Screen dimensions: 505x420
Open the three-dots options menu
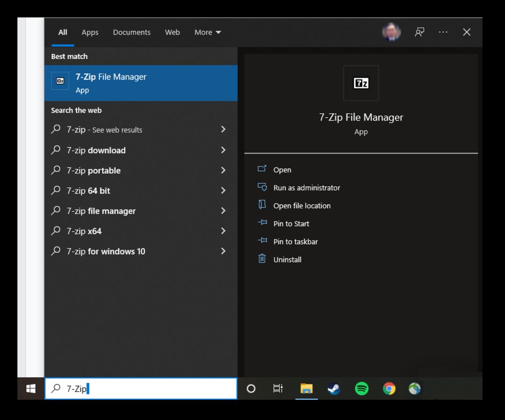[x=443, y=32]
